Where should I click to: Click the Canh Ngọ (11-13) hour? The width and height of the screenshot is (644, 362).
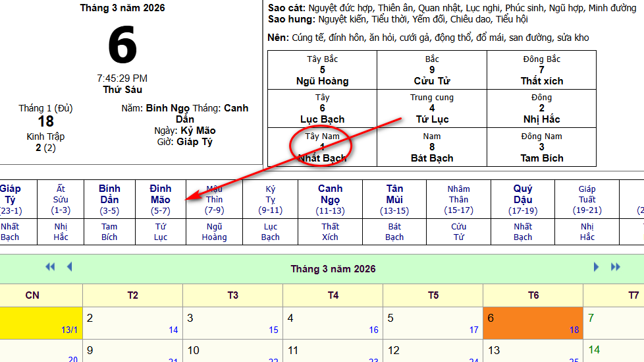pos(330,199)
